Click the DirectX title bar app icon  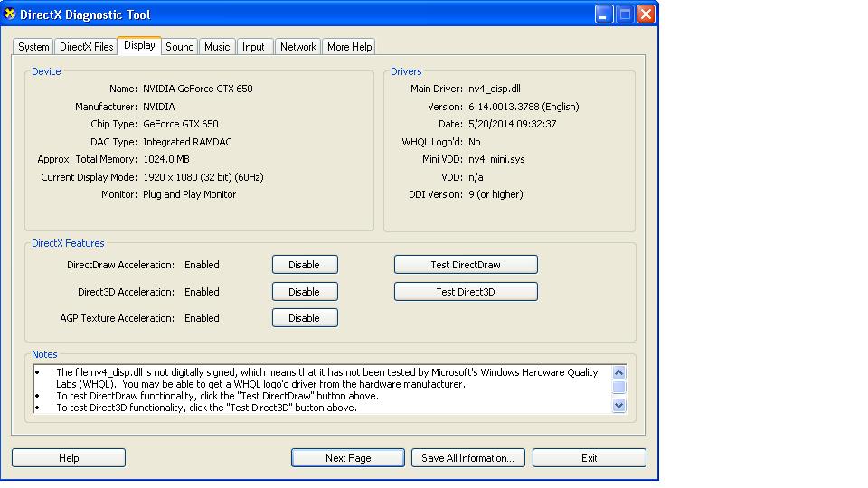pos(11,14)
